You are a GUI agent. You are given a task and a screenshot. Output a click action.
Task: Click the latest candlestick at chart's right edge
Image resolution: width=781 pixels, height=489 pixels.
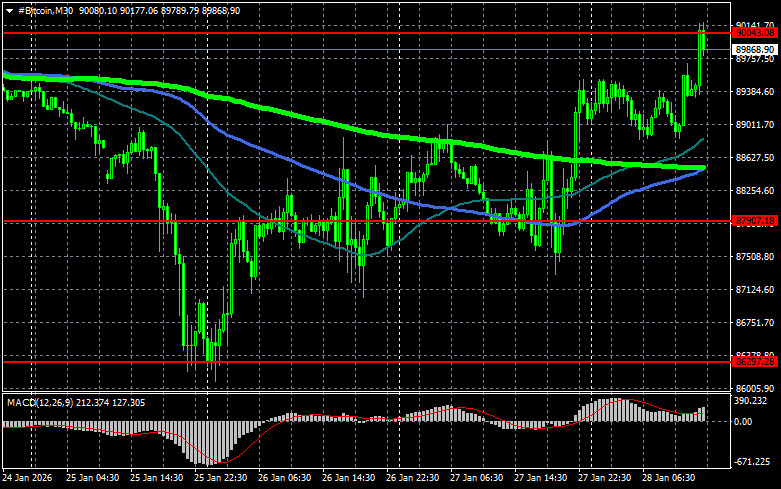702,40
